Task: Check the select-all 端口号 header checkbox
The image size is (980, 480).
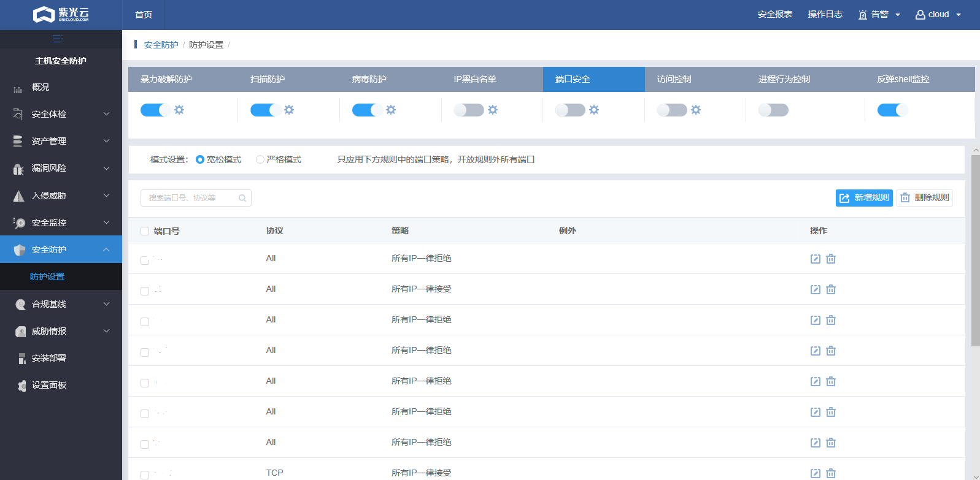Action: point(145,231)
